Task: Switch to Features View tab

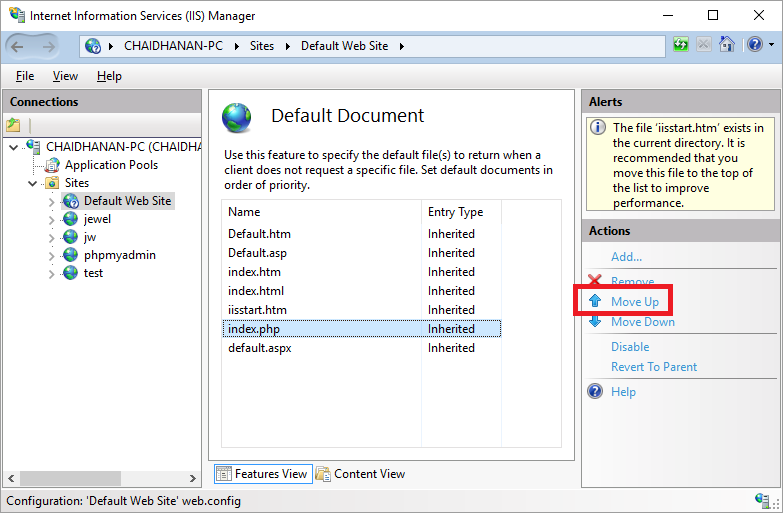Action: tap(264, 474)
